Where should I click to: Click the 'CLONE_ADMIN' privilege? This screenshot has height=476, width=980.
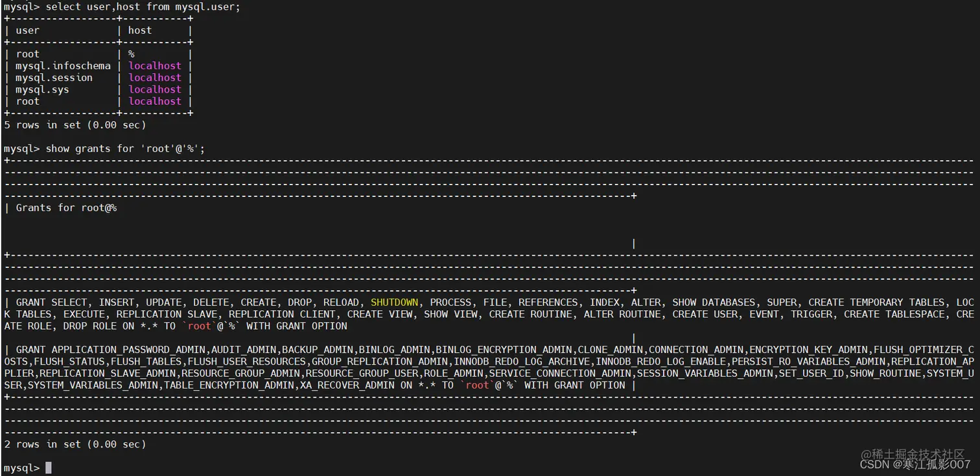point(611,350)
